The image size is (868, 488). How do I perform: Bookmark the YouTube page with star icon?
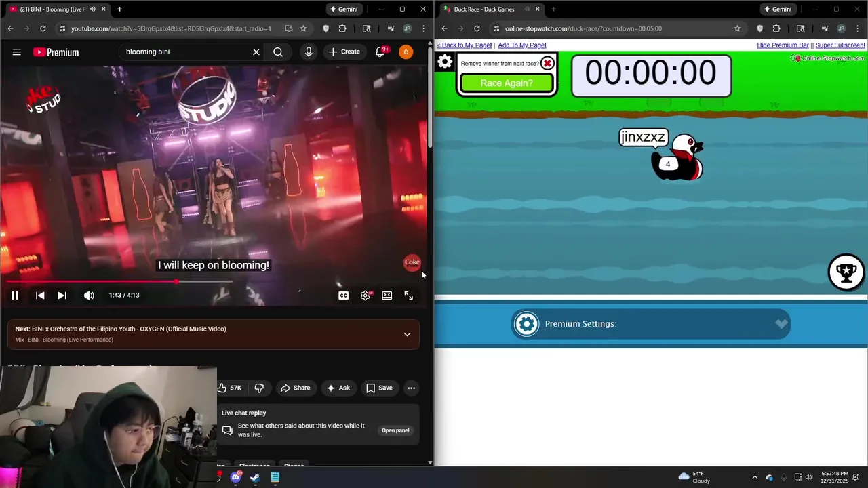[303, 28]
